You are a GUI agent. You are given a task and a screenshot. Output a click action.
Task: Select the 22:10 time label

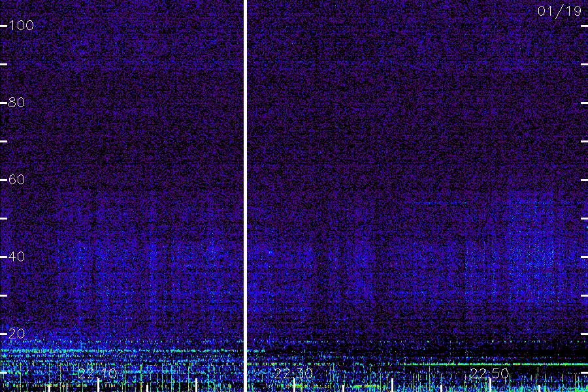[x=98, y=373]
